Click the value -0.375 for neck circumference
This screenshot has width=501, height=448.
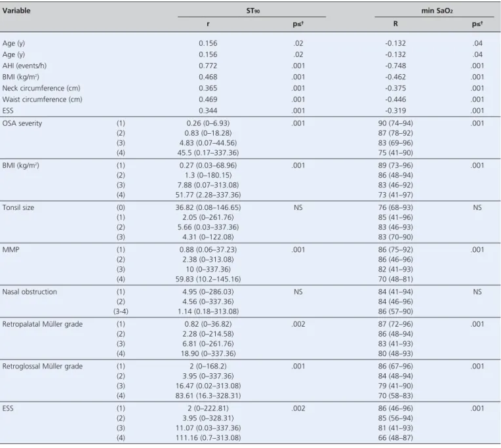click(395, 88)
